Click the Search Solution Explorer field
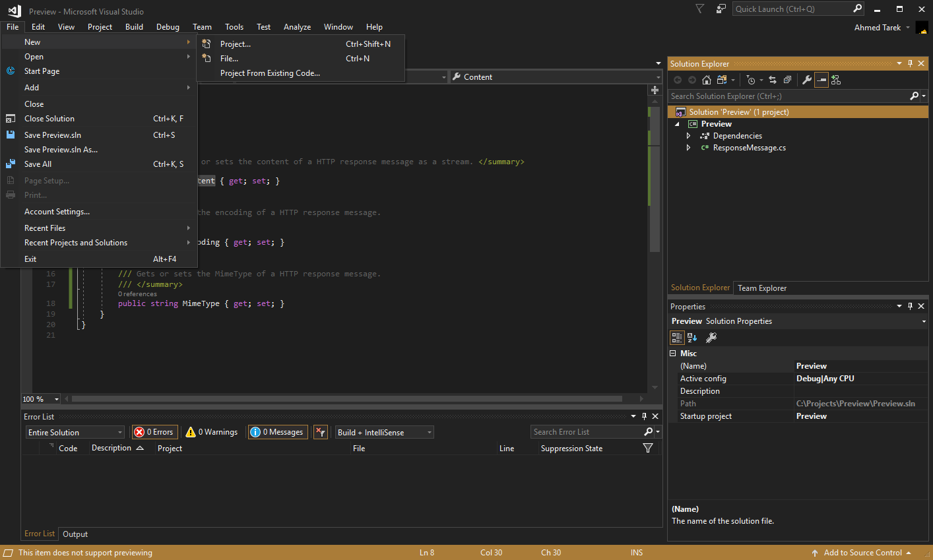 pyautogui.click(x=788, y=96)
